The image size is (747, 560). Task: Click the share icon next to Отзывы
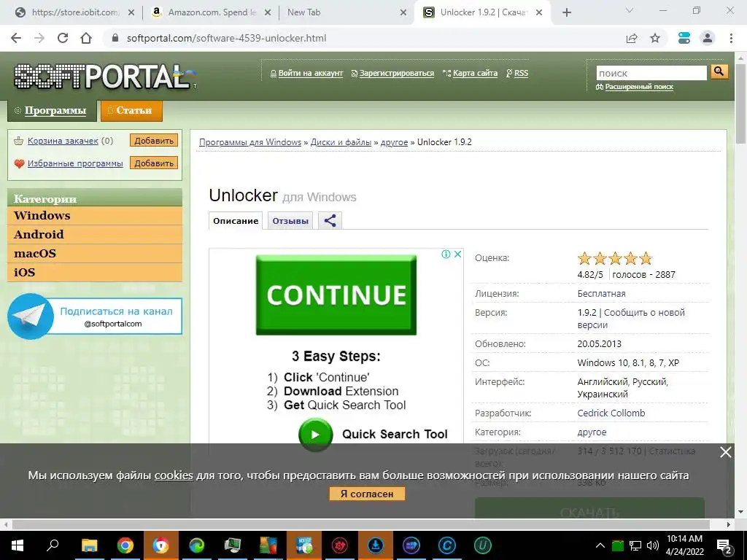point(330,220)
